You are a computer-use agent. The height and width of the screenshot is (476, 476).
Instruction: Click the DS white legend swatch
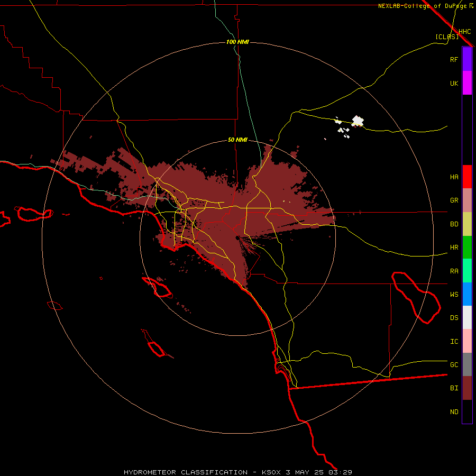[467, 317]
